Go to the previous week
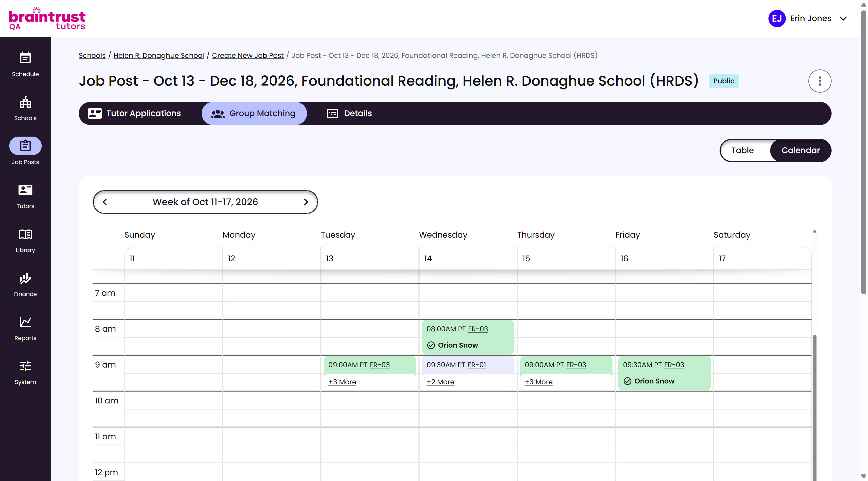 pyautogui.click(x=105, y=202)
